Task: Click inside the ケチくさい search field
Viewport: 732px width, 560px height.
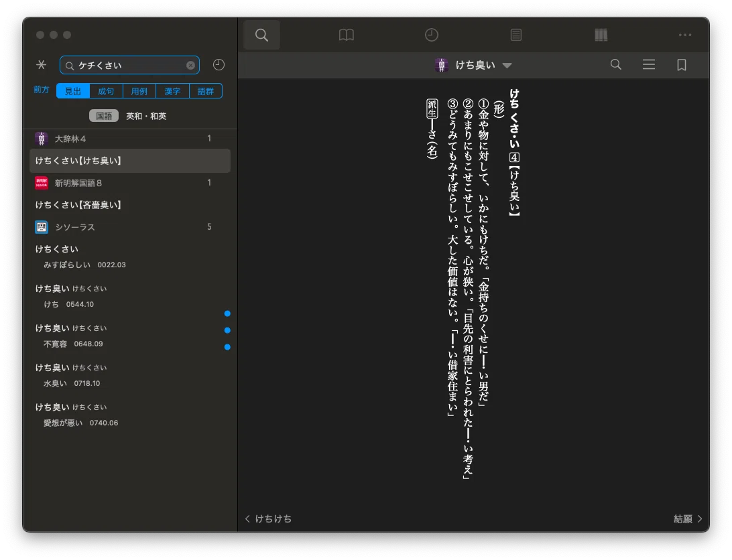Action: [129, 66]
